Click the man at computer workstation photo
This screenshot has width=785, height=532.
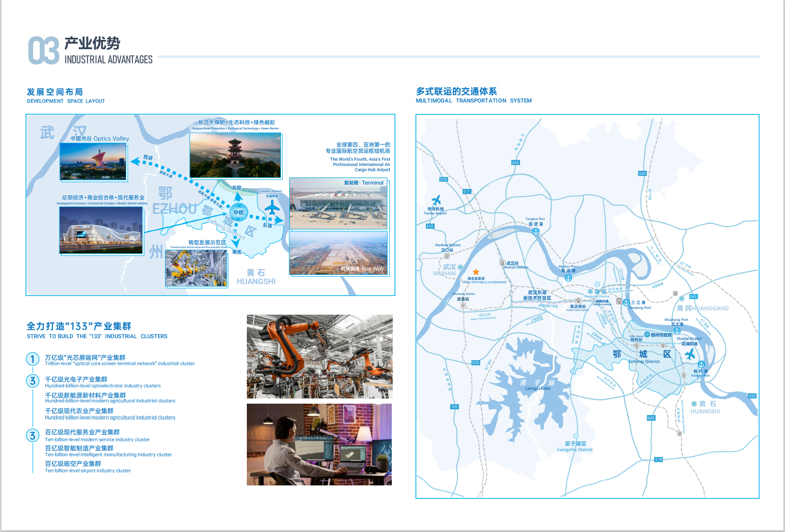[319, 445]
